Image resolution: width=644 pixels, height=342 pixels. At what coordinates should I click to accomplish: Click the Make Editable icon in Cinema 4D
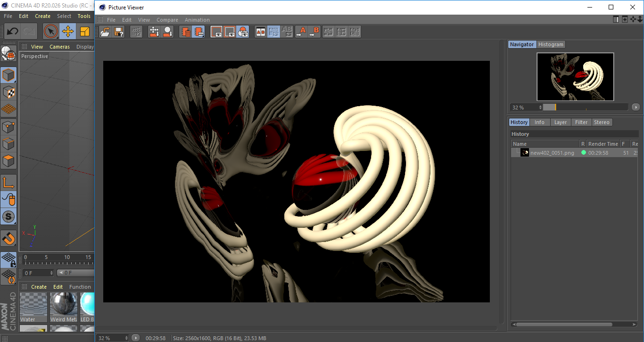click(x=8, y=54)
